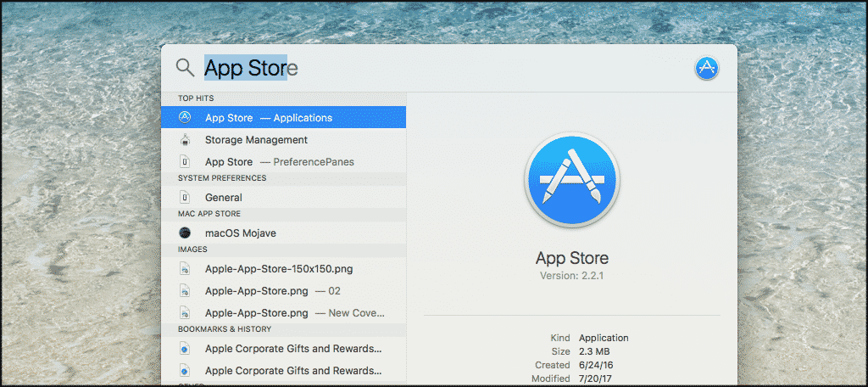The image size is (868, 387).
Task: Click the App Store PreferencePanes icon
Action: pos(185,162)
